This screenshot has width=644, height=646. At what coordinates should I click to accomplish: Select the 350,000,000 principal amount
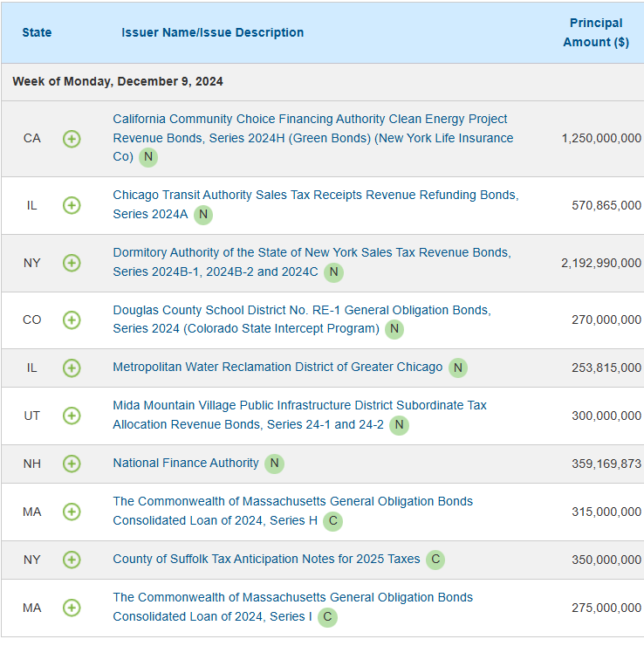tap(606, 560)
